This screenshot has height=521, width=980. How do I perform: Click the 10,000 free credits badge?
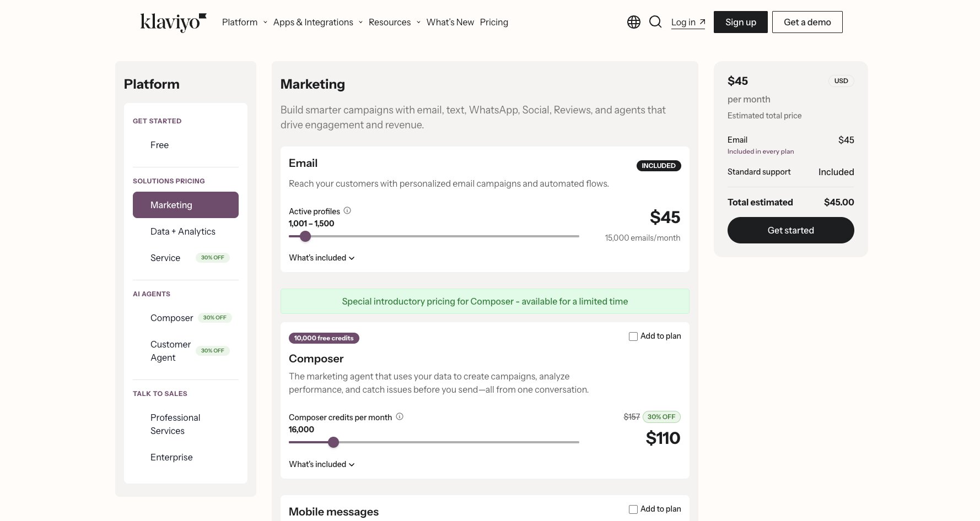324,338
